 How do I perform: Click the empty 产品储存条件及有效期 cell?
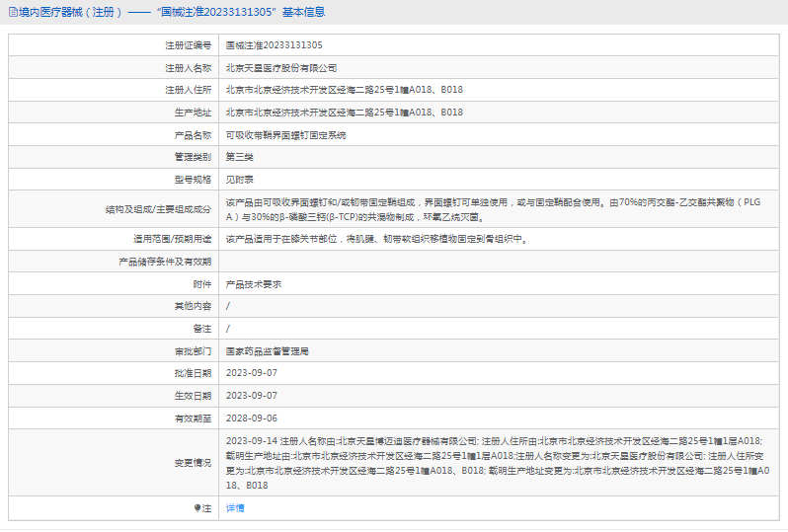coord(499,262)
